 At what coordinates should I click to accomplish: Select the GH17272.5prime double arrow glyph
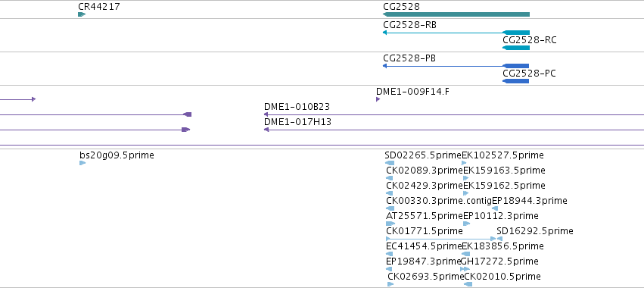[x=465, y=269]
